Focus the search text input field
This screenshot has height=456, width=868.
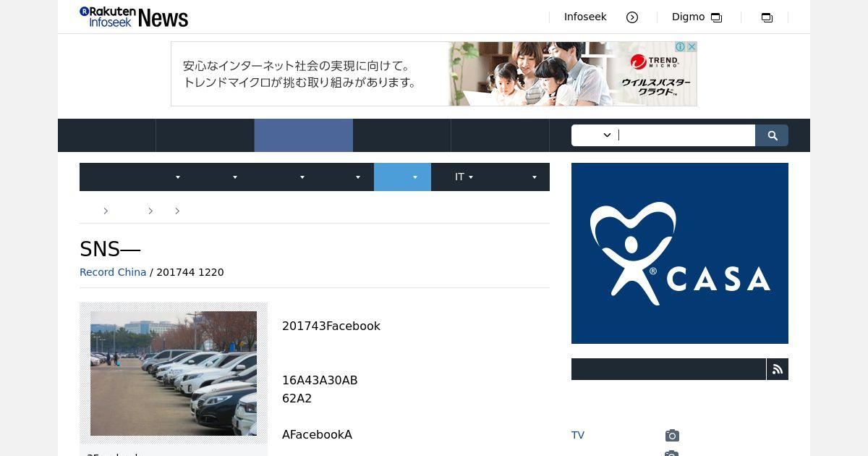point(685,135)
